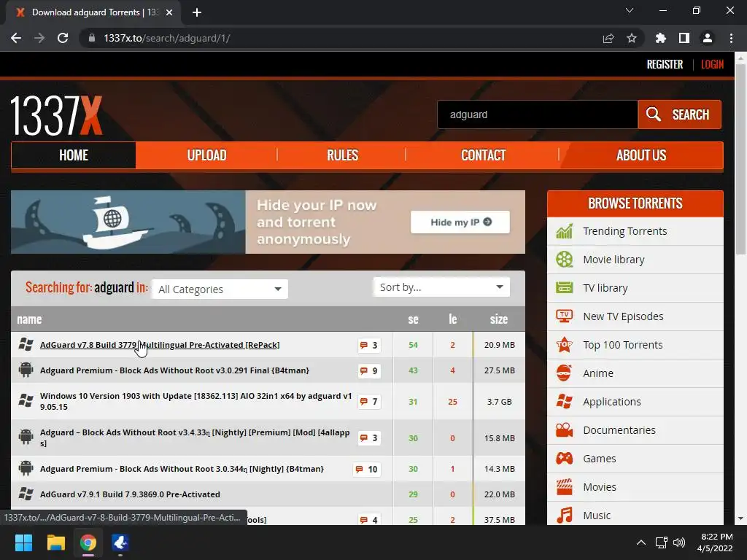
Task: Close the Download adguard Torrents tab
Action: click(169, 12)
